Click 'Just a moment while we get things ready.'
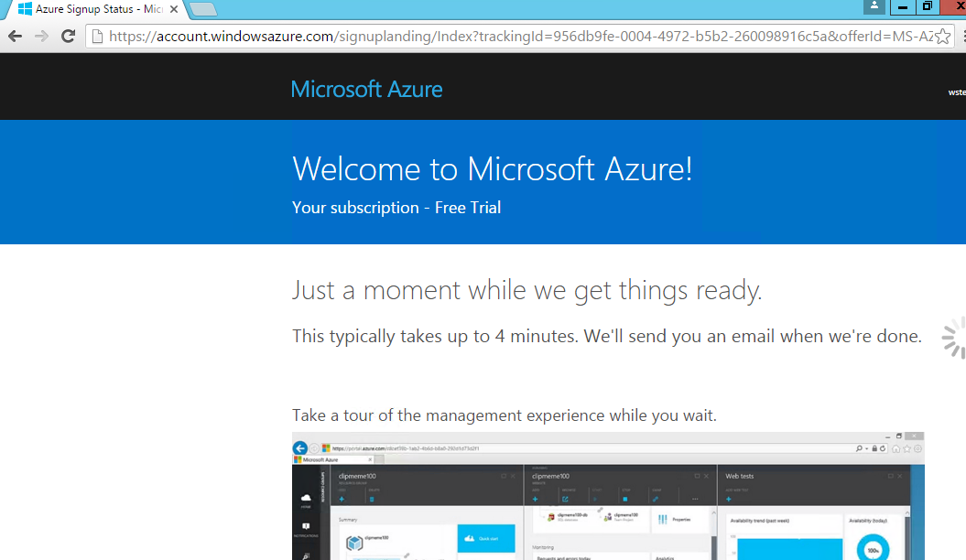The height and width of the screenshot is (560, 966). pyautogui.click(x=526, y=290)
